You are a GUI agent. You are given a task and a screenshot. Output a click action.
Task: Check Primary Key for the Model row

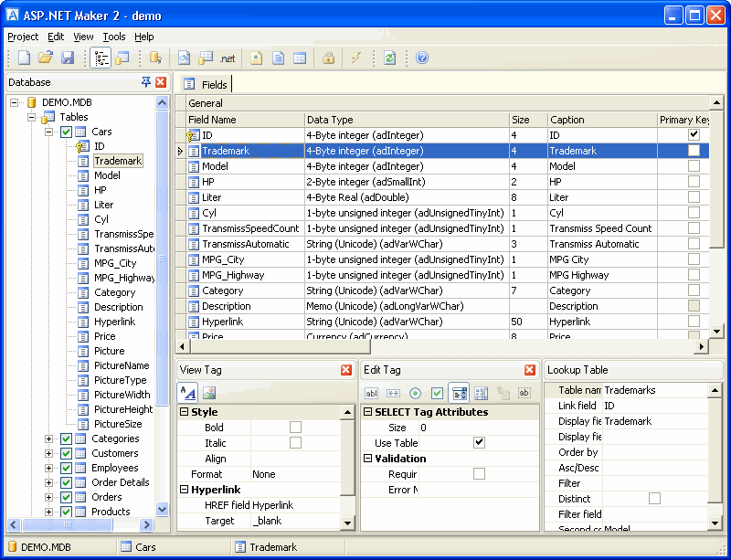point(694,166)
